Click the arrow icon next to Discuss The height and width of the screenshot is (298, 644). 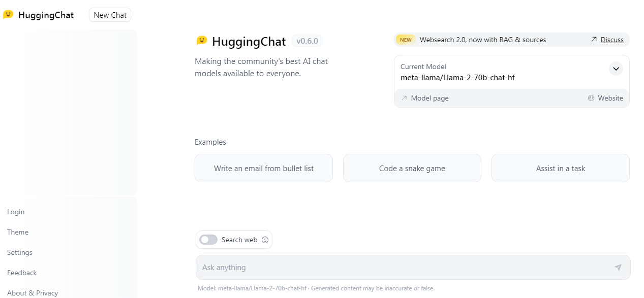click(x=594, y=40)
